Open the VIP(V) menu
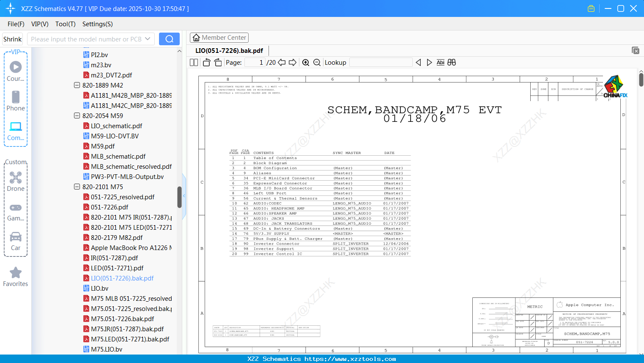 [40, 24]
